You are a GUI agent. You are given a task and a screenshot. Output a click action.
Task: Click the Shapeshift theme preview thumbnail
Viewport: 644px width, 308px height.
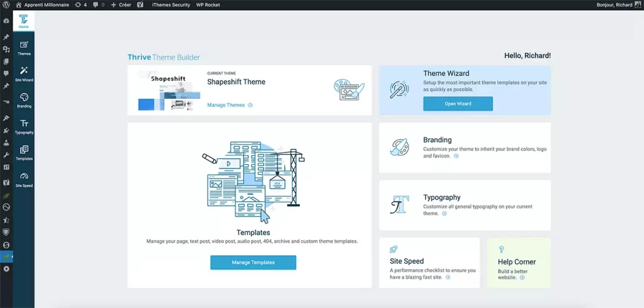point(169,91)
